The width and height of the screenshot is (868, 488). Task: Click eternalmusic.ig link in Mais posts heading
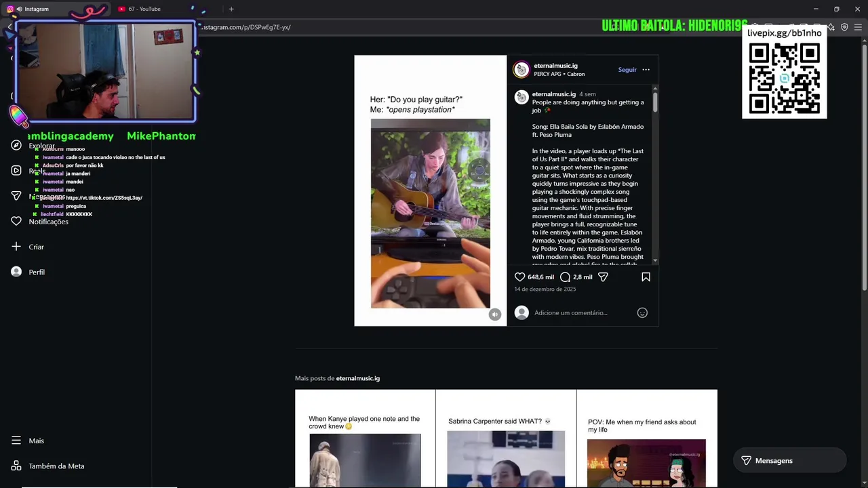click(x=358, y=378)
